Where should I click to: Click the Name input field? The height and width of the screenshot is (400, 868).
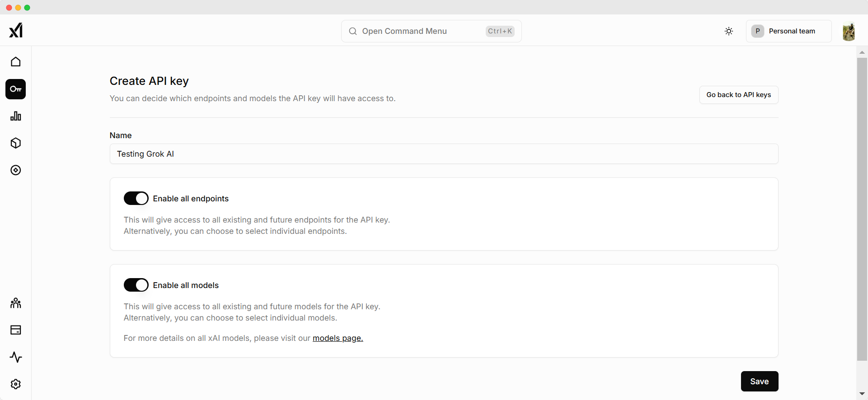pos(444,154)
